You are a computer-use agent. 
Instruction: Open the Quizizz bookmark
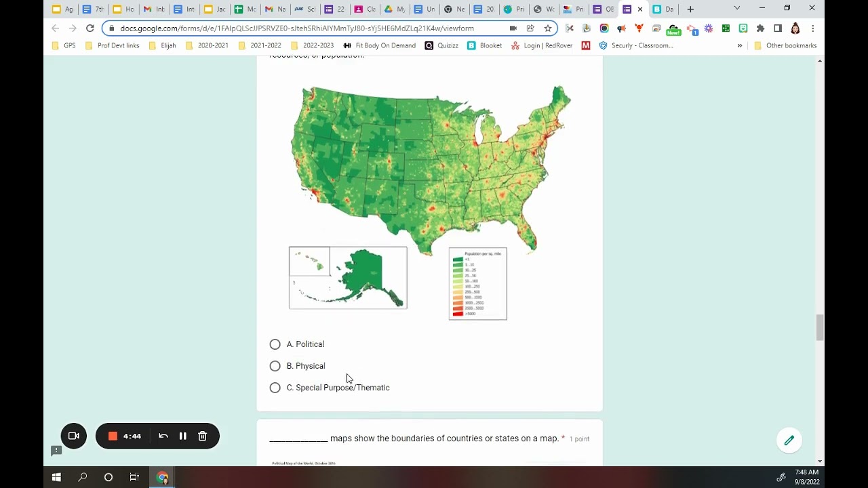441,45
